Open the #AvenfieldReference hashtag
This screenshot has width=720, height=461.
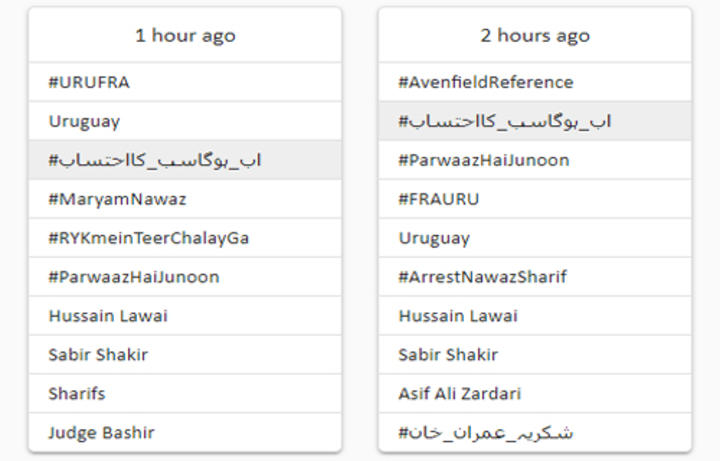pyautogui.click(x=535, y=82)
